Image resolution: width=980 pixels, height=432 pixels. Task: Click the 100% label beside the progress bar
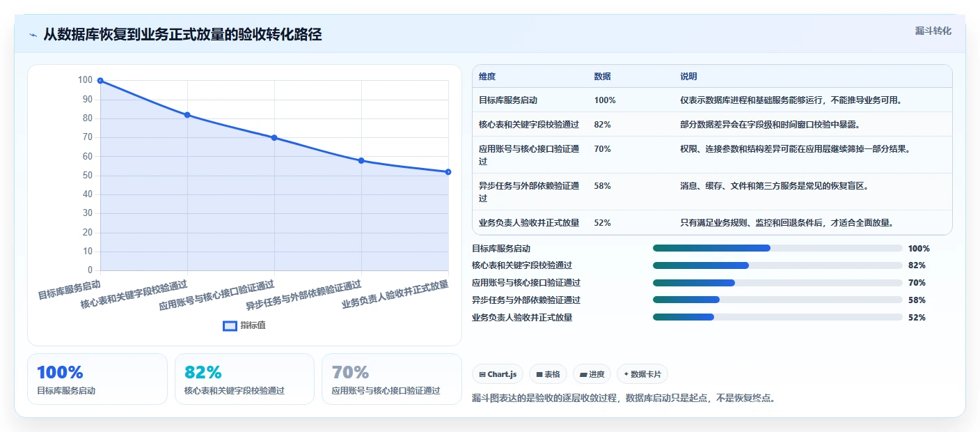[x=919, y=249]
